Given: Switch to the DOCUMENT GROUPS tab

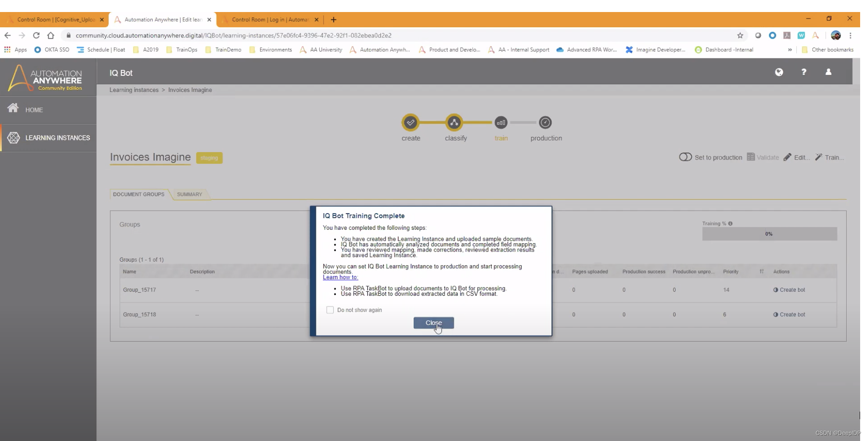Looking at the screenshot, I should coord(139,194).
